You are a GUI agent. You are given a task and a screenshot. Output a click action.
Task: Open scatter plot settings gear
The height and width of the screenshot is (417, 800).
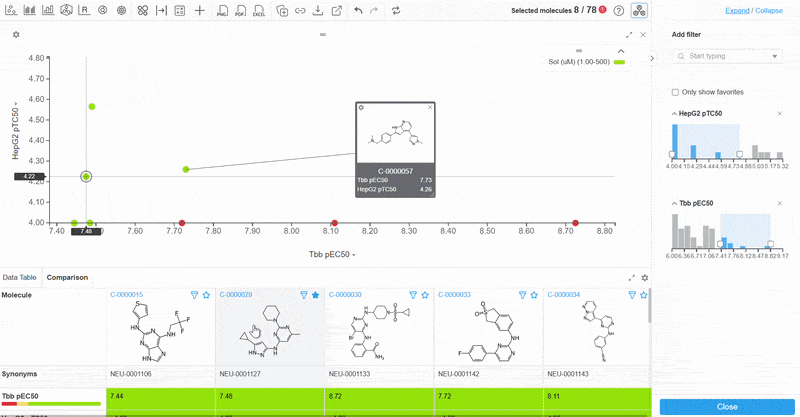click(x=16, y=35)
